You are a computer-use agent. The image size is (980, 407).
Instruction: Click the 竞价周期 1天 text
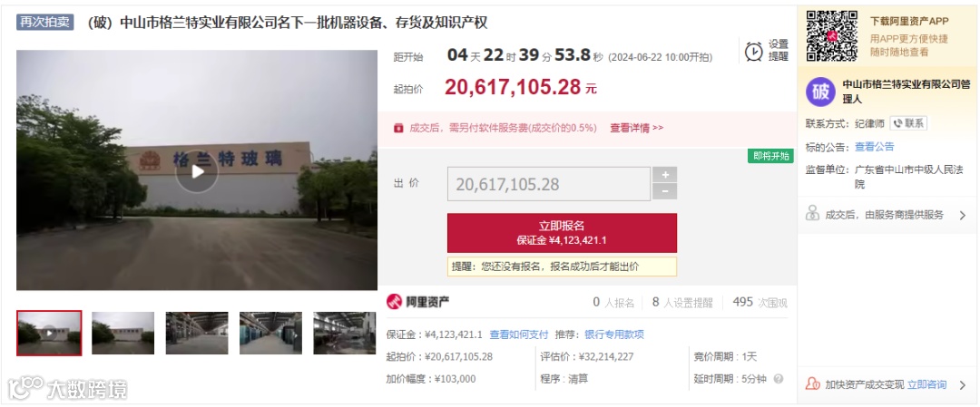[726, 357]
